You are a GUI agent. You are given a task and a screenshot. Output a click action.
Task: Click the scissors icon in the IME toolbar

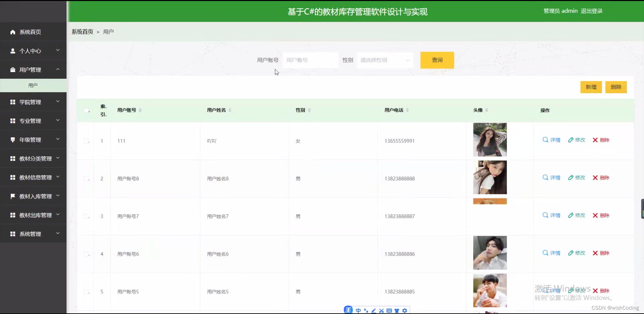(381, 311)
